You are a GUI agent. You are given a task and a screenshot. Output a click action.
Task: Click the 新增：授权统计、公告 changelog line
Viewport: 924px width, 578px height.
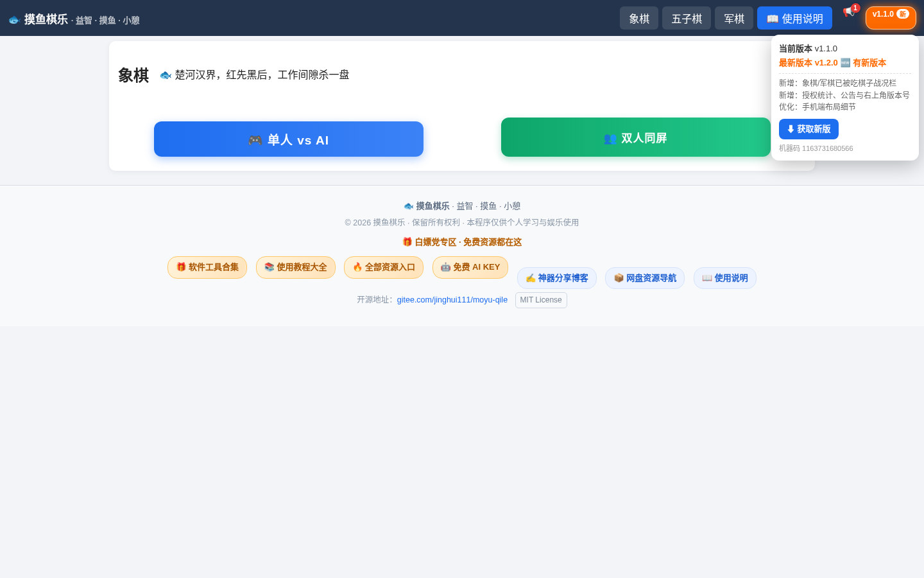point(844,95)
